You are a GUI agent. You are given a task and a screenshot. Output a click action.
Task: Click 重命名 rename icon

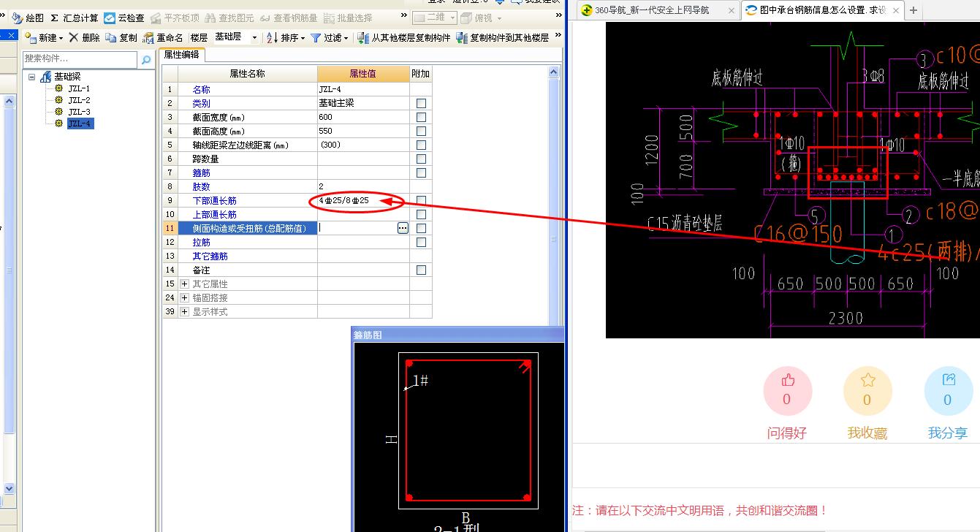click(x=148, y=38)
